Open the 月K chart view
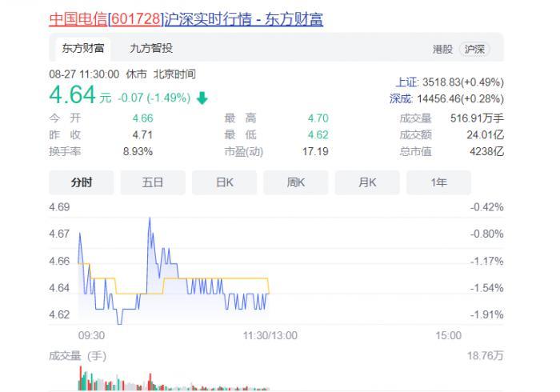The width and height of the screenshot is (560, 392). pyautogui.click(x=367, y=182)
